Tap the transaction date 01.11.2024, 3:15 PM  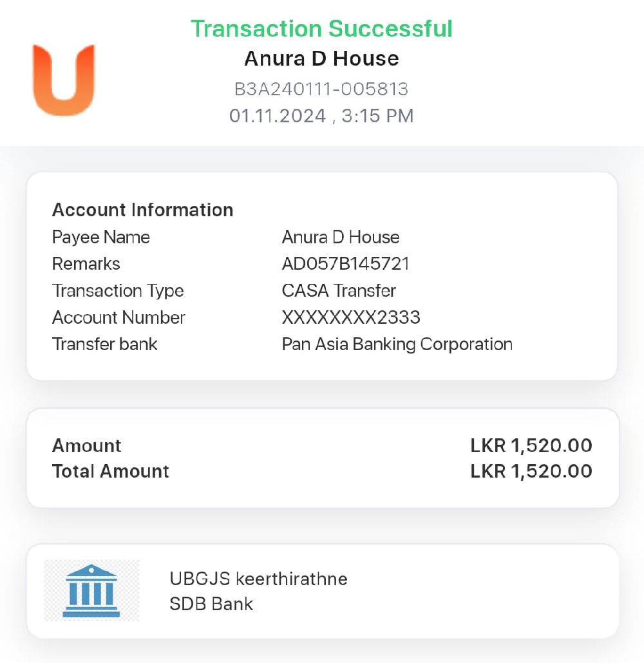(321, 116)
